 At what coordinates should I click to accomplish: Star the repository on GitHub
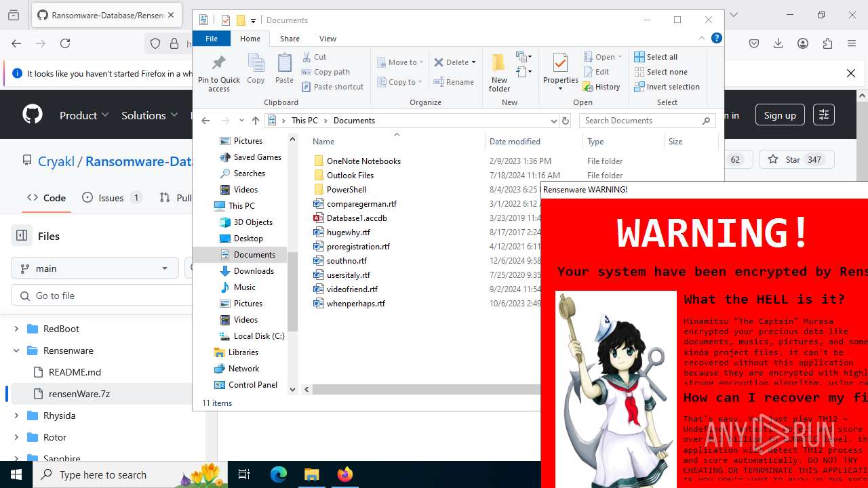tap(796, 160)
